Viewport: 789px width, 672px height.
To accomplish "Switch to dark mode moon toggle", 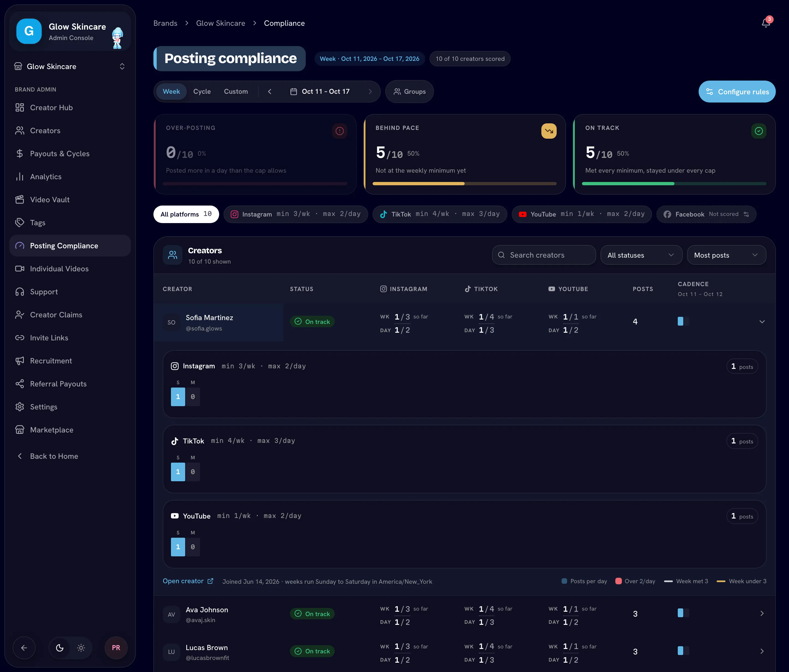I will coord(60,648).
